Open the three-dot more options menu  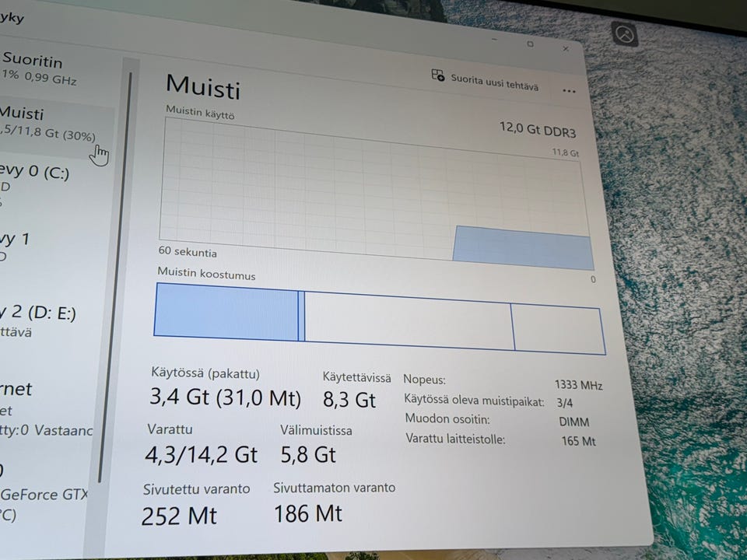tap(569, 91)
